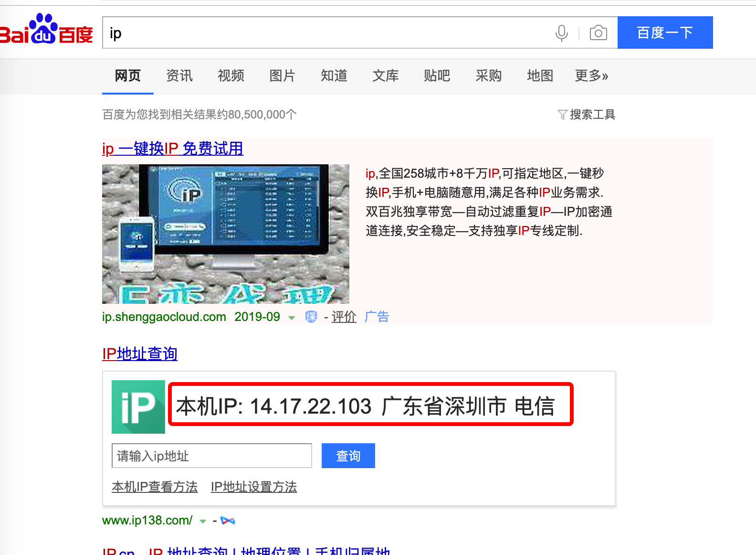Click the Baidu logo
This screenshot has width=756, height=555.
click(46, 30)
